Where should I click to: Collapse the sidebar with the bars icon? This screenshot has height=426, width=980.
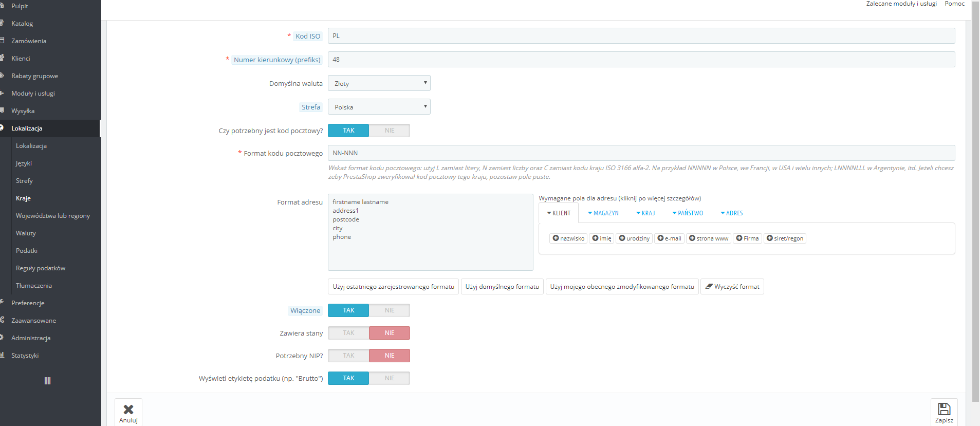click(x=47, y=381)
